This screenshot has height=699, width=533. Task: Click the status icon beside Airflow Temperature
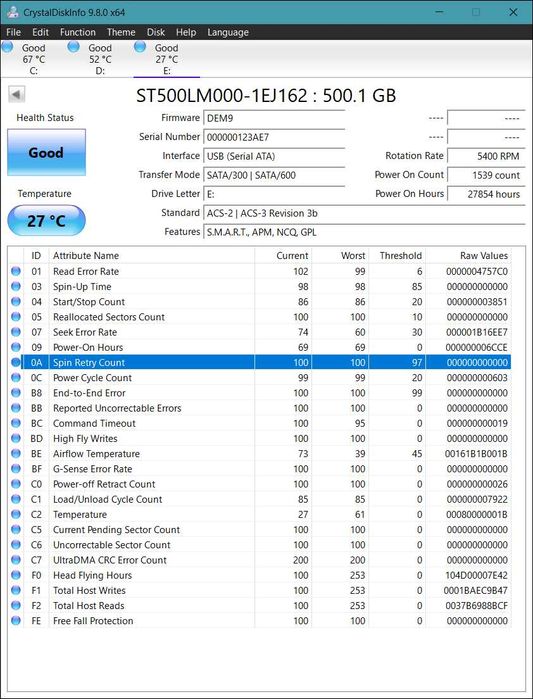16,453
